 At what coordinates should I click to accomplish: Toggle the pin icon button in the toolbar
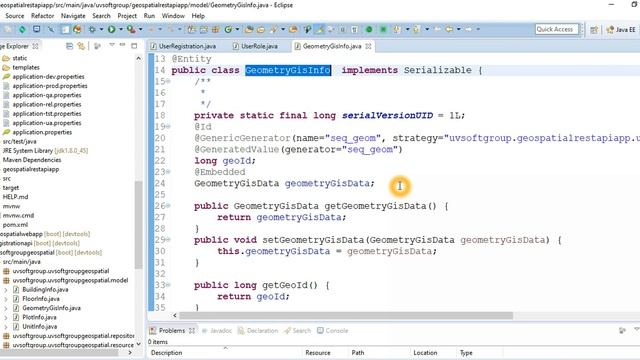tap(308, 29)
